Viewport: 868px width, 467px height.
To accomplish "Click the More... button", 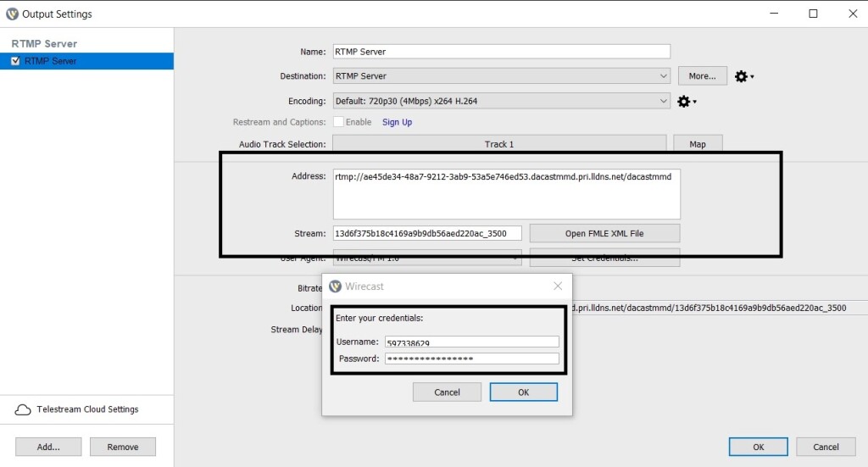I will tap(703, 75).
